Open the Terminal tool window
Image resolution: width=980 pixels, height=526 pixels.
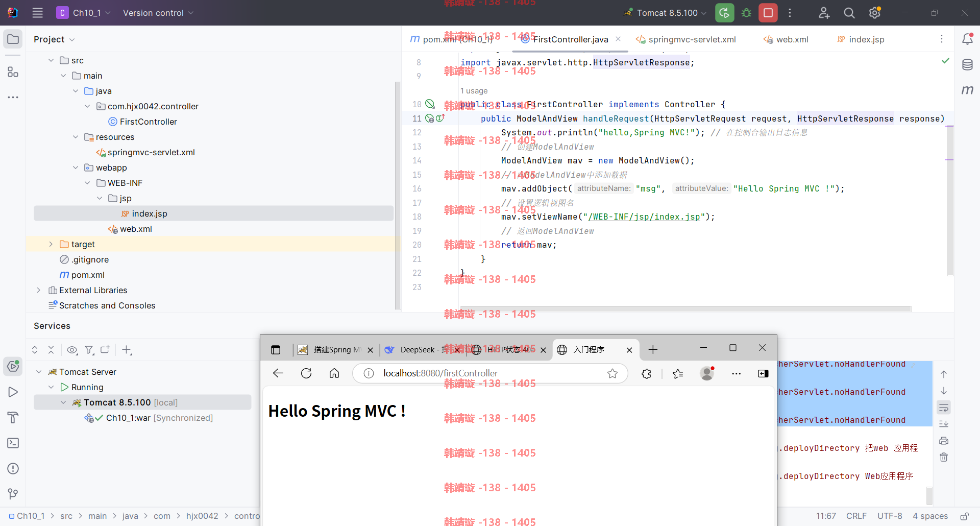point(13,443)
